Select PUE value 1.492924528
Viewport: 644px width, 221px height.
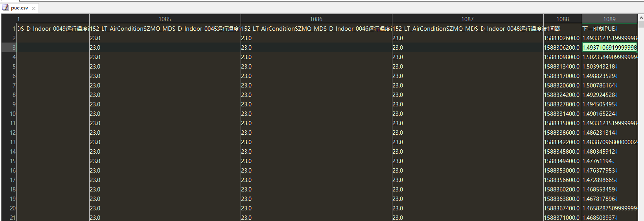(x=609, y=95)
